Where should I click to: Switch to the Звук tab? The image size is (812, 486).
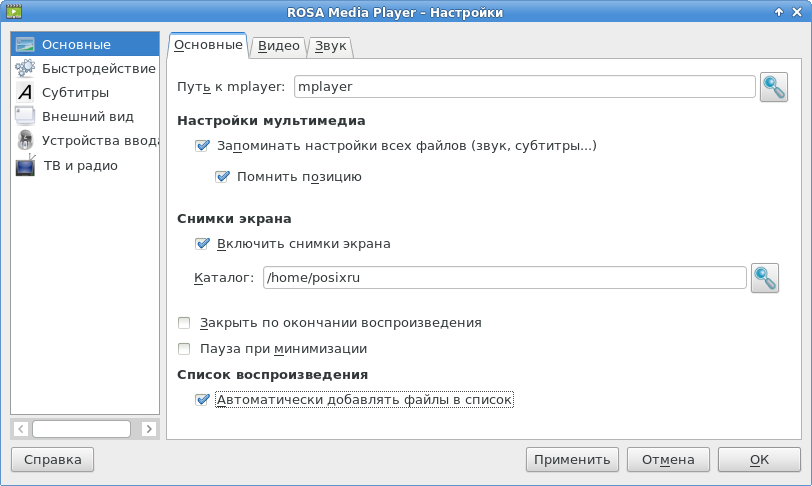(x=330, y=46)
